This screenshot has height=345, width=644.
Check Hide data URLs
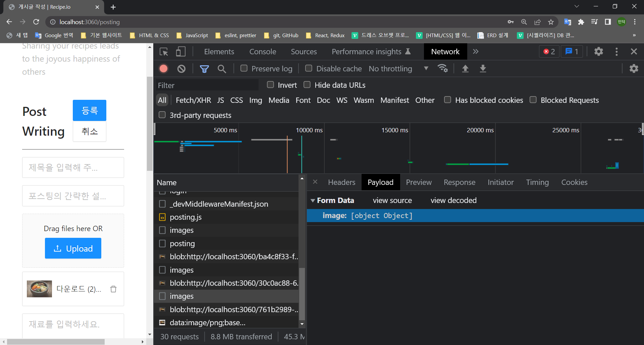click(307, 85)
